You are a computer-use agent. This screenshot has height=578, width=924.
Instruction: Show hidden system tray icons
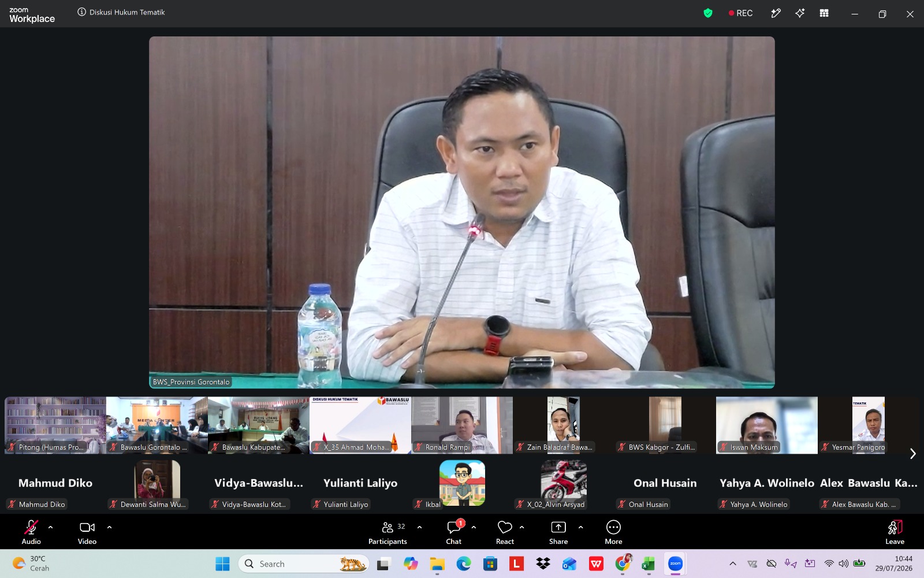point(733,564)
